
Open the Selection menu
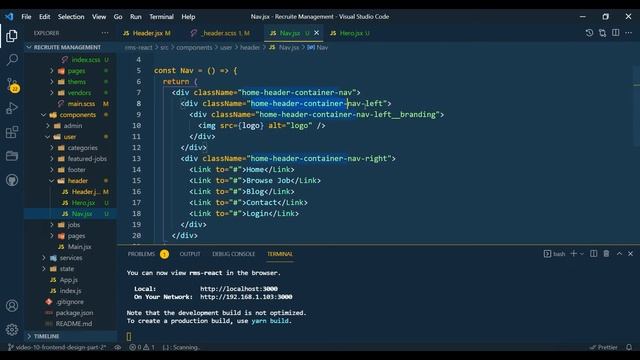point(71,17)
